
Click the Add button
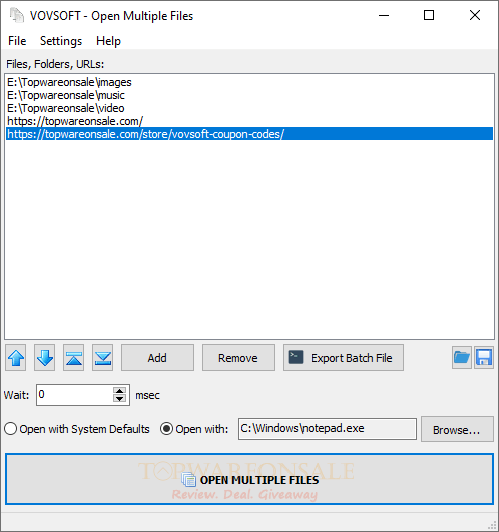(157, 358)
